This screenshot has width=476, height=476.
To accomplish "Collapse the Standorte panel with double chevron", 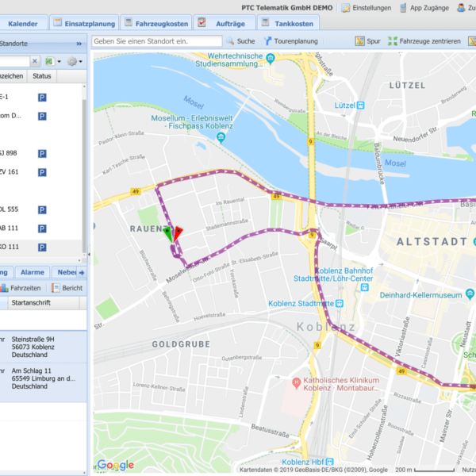I will click(79, 44).
